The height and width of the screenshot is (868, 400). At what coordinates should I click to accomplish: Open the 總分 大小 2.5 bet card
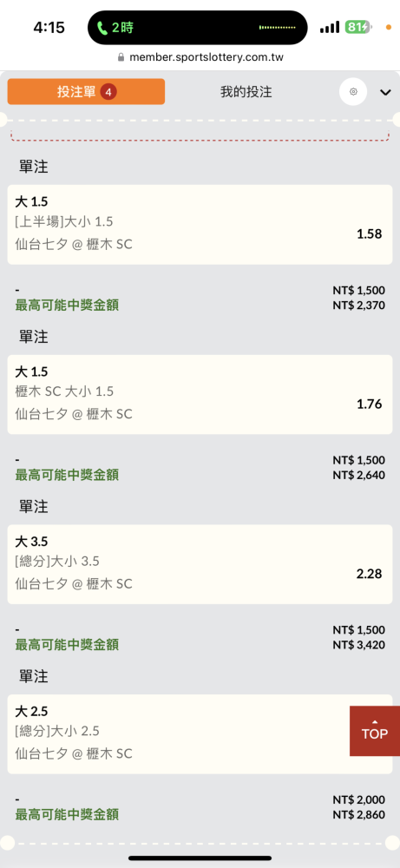(x=200, y=734)
